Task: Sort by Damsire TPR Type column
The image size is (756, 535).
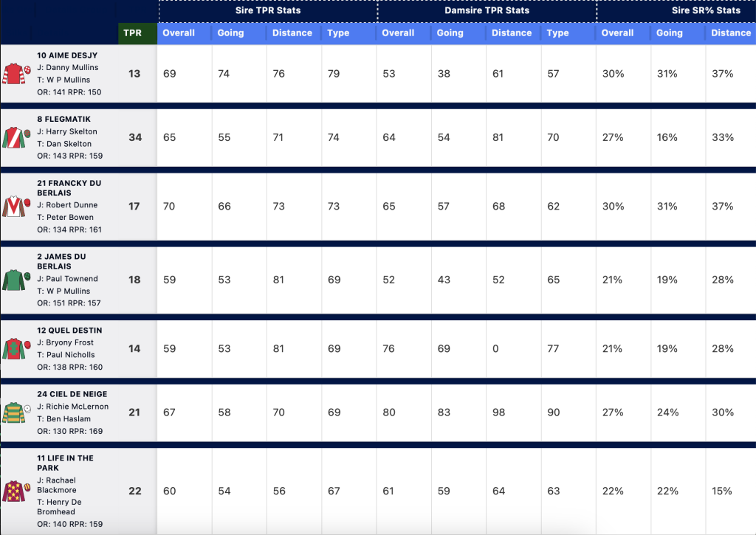Action: tap(558, 32)
